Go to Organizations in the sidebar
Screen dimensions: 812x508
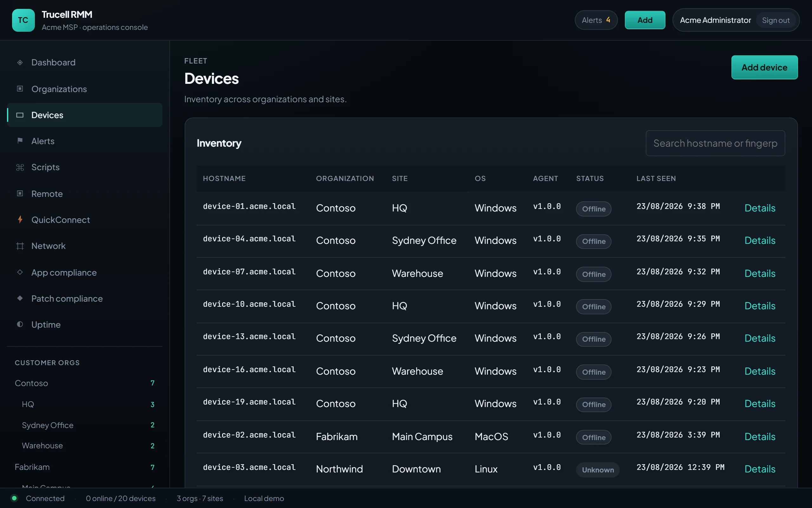pyautogui.click(x=85, y=89)
